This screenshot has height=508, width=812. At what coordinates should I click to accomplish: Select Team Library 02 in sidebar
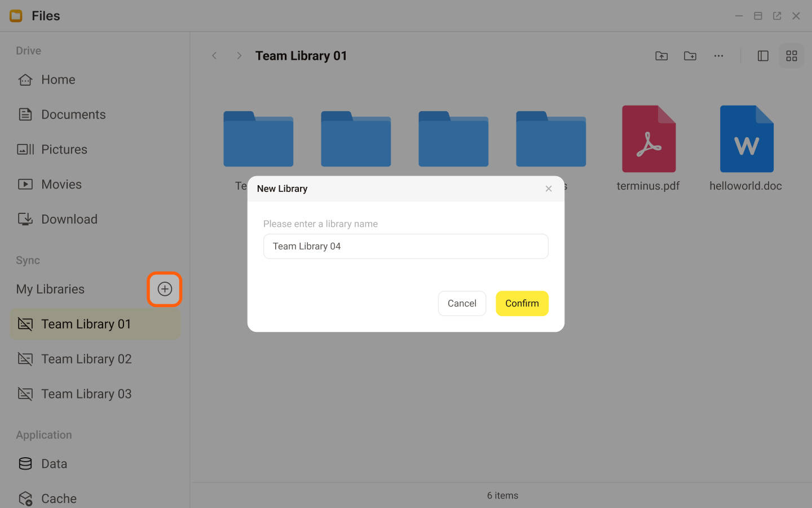pos(95,359)
